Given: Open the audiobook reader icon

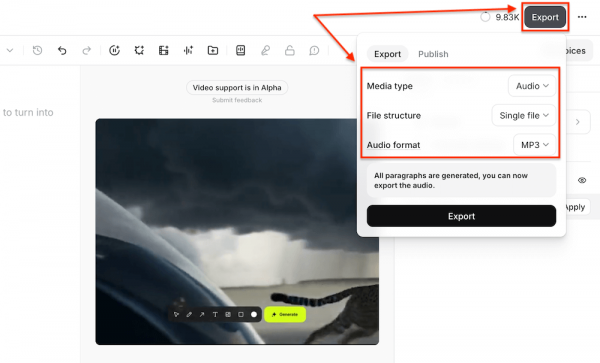Looking at the screenshot, I should (240, 50).
